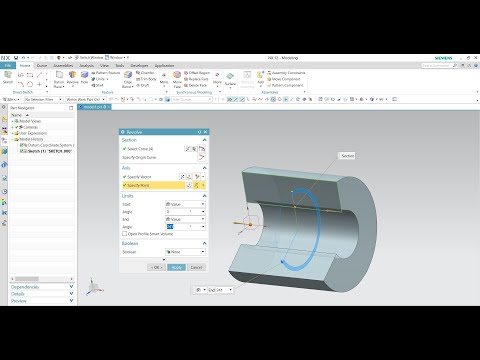This screenshot has width=480, height=360.
Task: Open the End limit Value dropdown
Action: (x=185, y=219)
